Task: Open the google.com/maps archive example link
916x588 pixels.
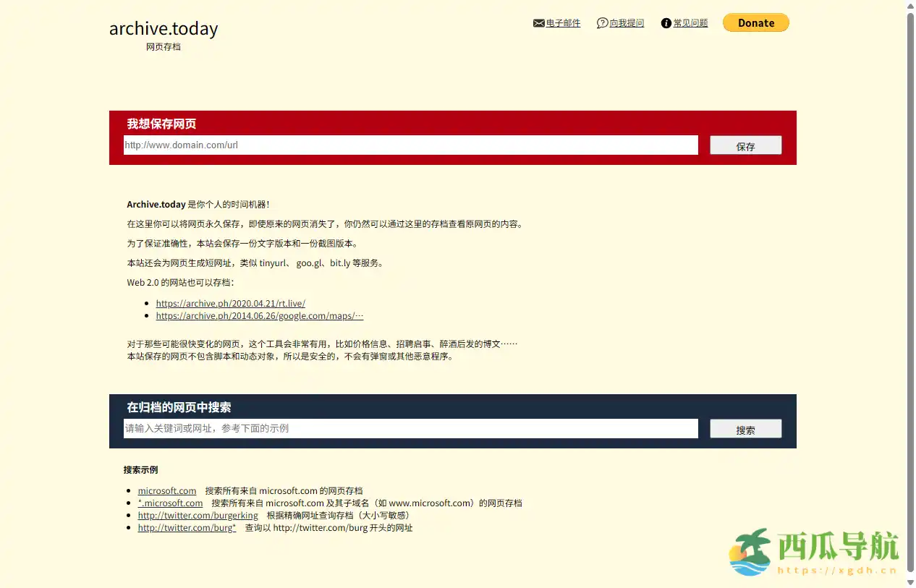Action: tap(259, 315)
